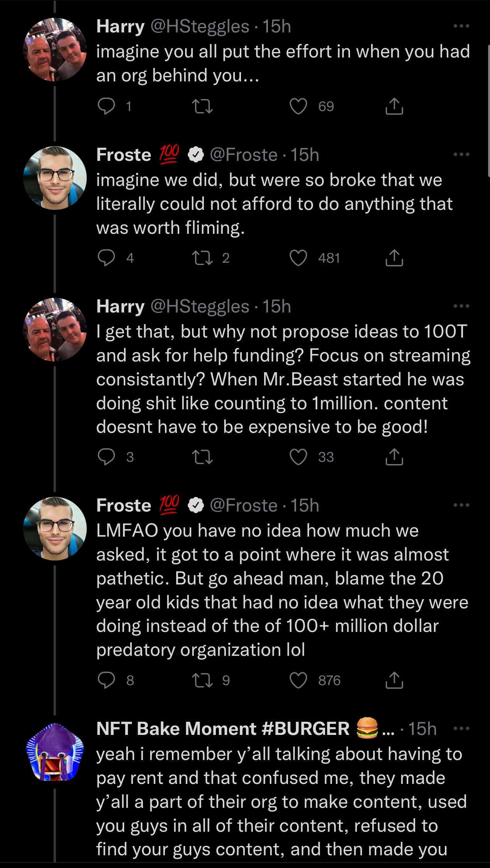Open more options on Harry's Mr.Beast tweet

click(x=461, y=306)
